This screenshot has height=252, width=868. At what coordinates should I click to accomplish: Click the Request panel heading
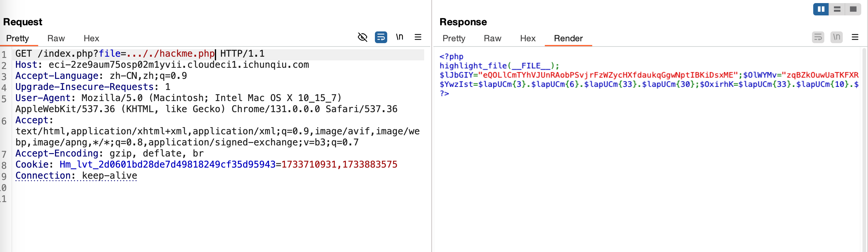pyautogui.click(x=22, y=22)
